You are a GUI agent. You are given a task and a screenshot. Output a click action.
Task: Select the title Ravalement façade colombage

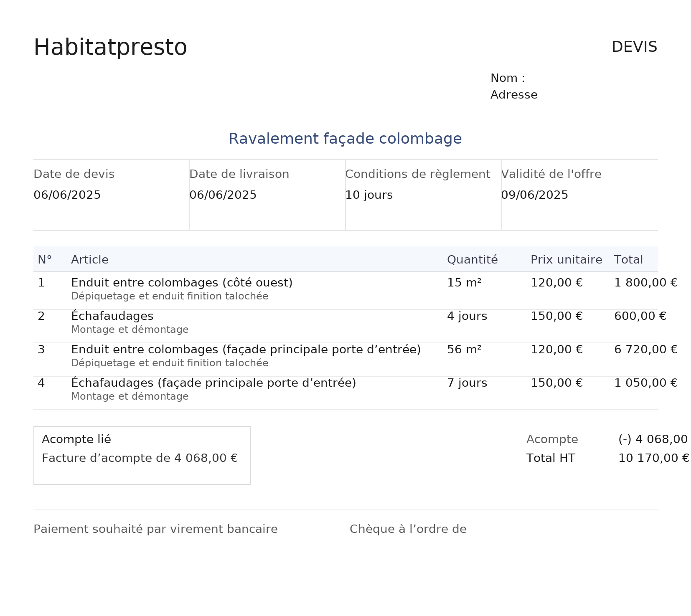pos(345,138)
